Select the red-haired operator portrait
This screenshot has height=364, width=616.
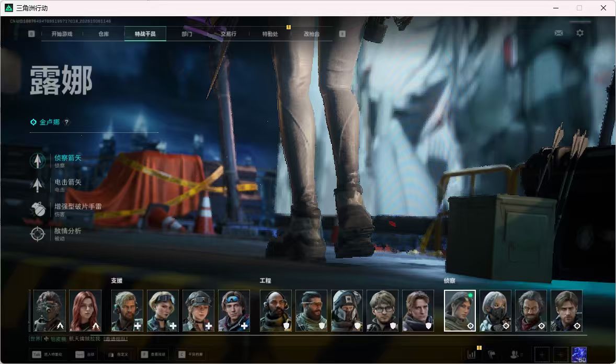point(85,311)
